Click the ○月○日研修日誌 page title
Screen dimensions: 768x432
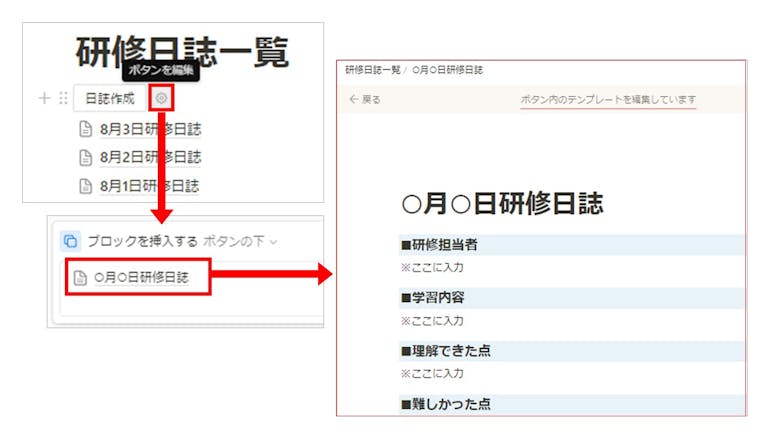click(502, 204)
